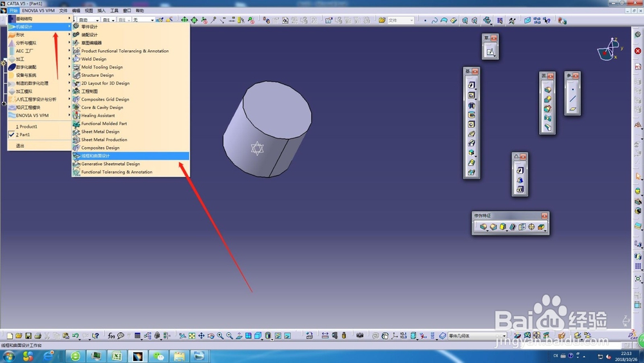Open Sheet Metal Production workbench

point(131,140)
